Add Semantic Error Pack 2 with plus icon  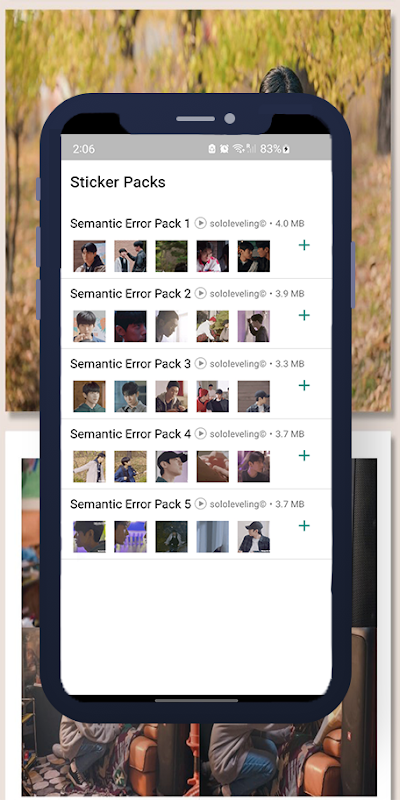[x=304, y=315]
